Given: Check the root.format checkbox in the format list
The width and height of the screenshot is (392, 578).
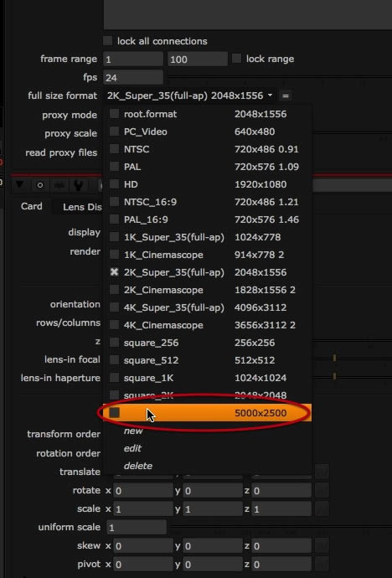Looking at the screenshot, I should click(x=115, y=114).
